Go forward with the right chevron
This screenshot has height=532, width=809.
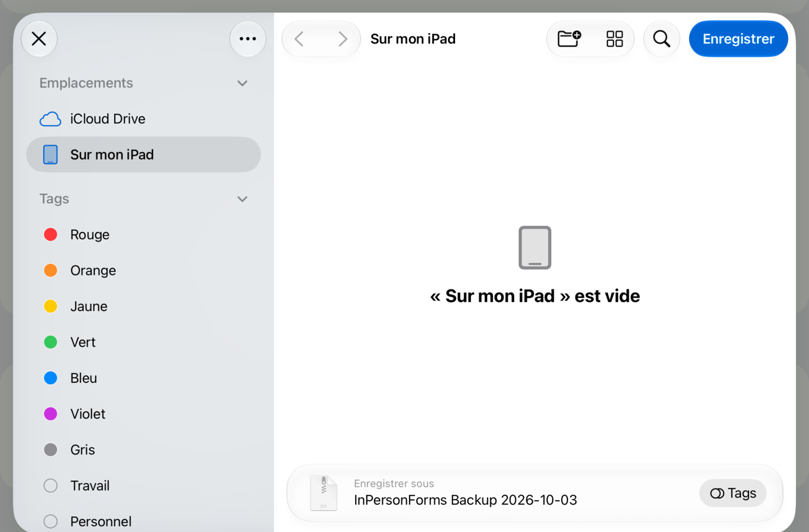(x=343, y=39)
